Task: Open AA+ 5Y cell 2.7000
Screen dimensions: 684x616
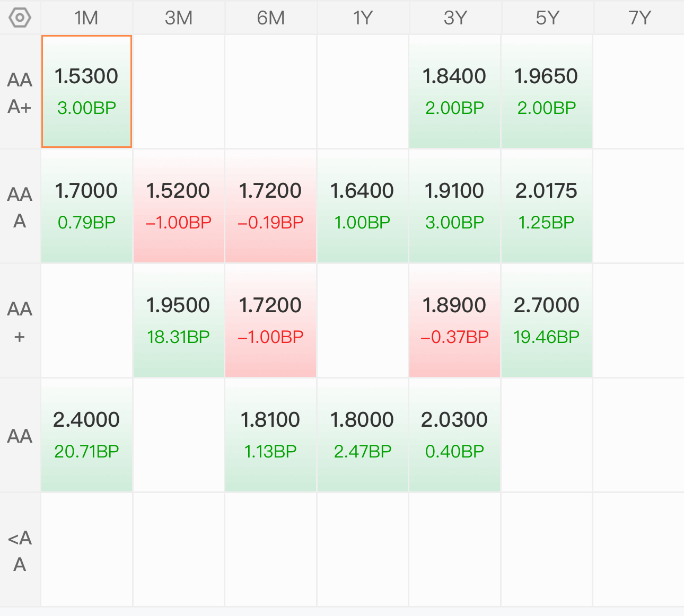Action: (546, 321)
